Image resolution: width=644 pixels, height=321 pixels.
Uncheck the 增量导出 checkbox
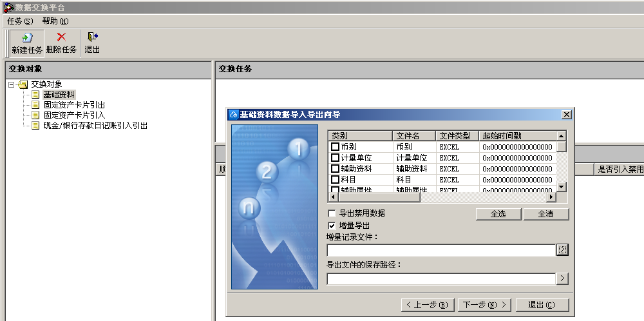[332, 226]
